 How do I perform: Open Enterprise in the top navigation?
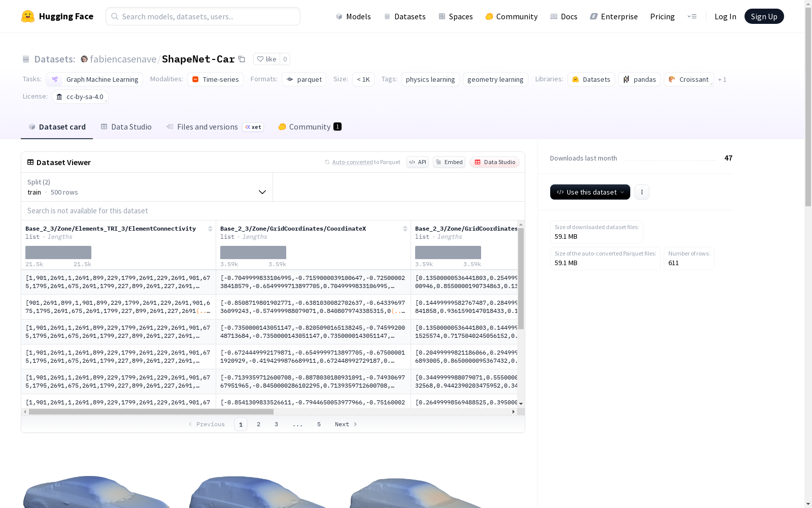pyautogui.click(x=614, y=16)
